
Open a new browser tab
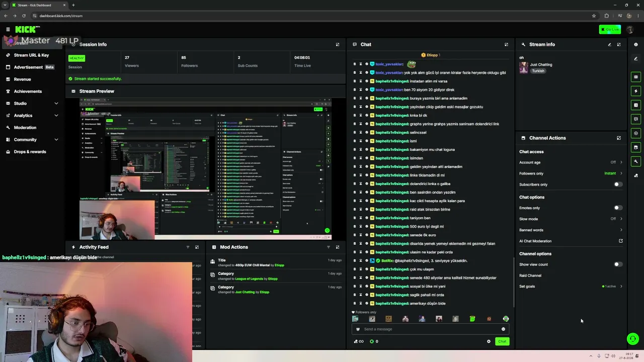73,5
